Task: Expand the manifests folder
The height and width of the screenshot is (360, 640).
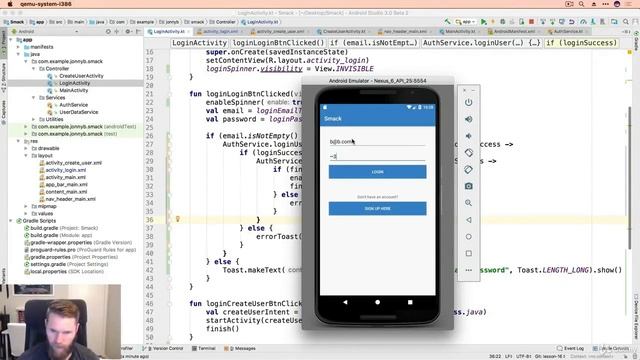Action: [18, 47]
